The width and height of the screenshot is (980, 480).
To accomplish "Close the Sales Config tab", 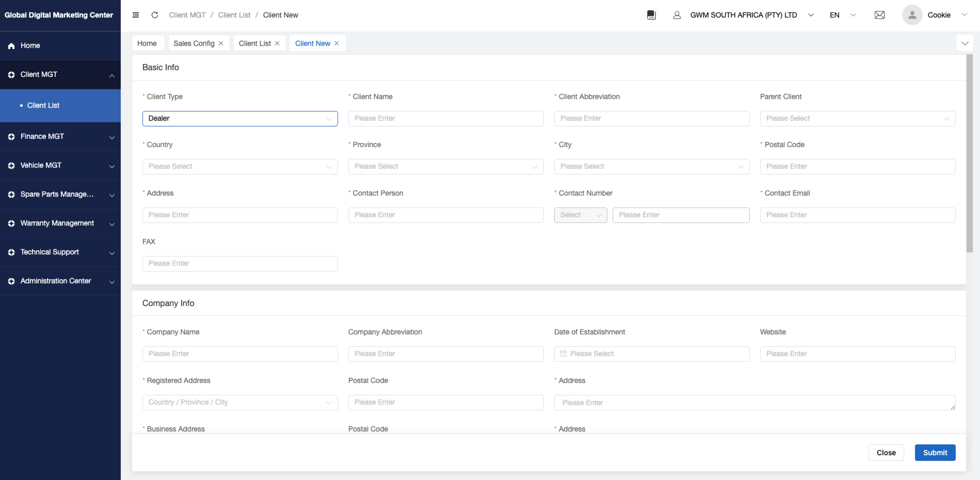I will pyautogui.click(x=221, y=43).
